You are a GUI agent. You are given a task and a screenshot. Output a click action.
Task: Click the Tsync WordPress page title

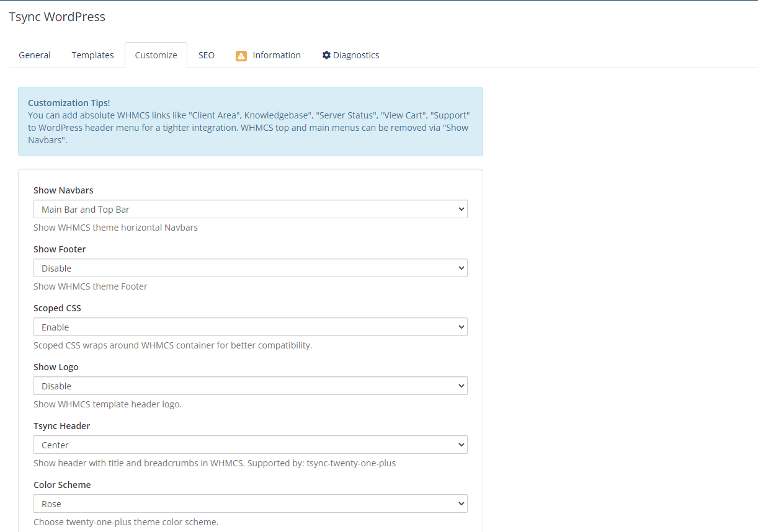point(57,17)
